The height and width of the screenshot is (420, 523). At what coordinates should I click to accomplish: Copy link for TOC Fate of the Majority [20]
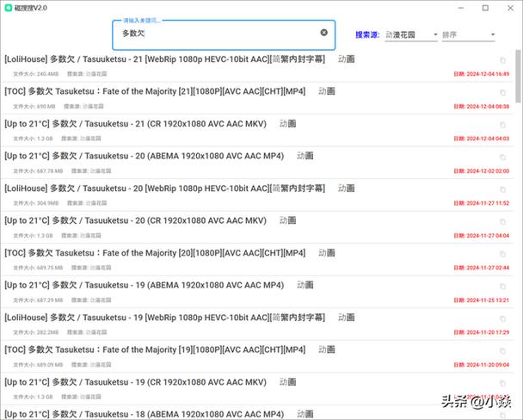[x=502, y=254]
